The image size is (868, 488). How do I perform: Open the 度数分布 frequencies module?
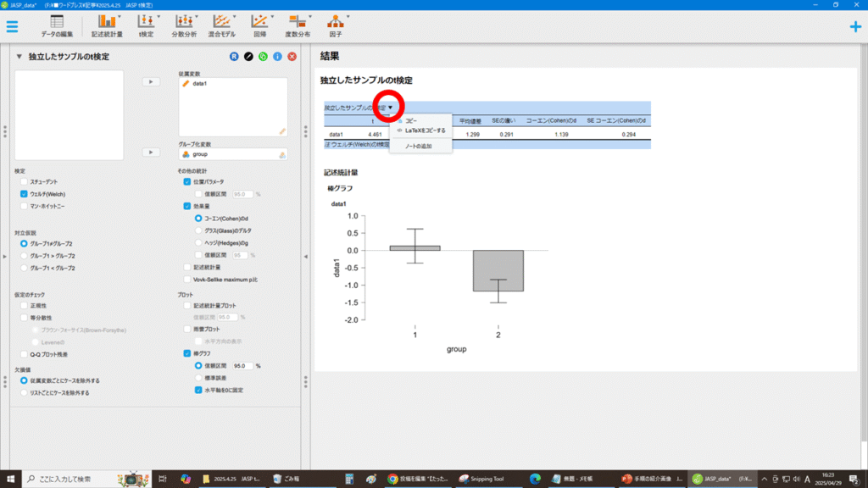298,26
